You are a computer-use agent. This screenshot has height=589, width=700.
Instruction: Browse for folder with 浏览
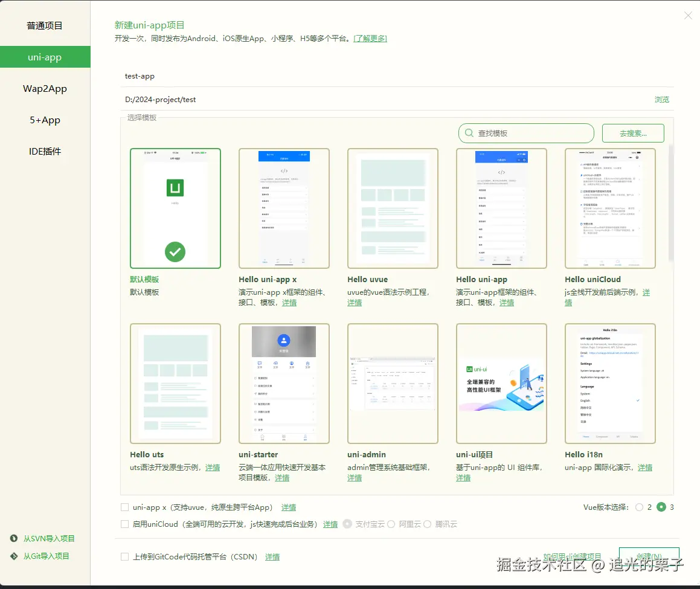pos(661,100)
